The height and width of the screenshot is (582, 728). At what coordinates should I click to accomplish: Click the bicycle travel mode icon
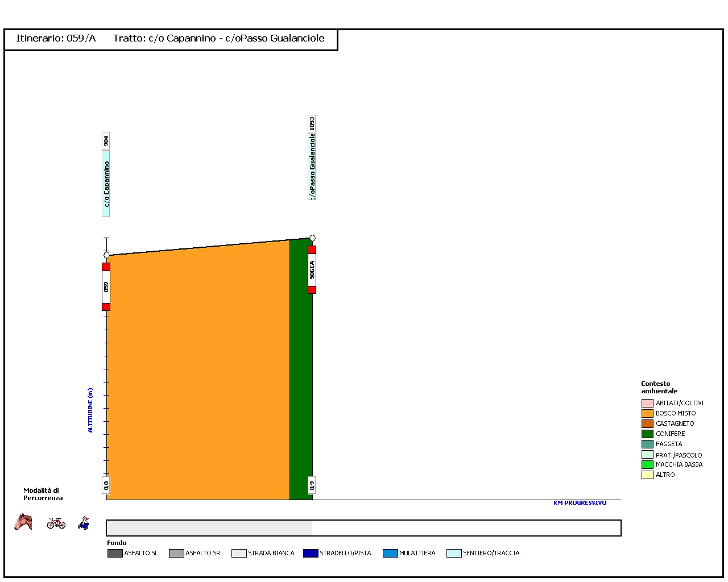point(56,522)
